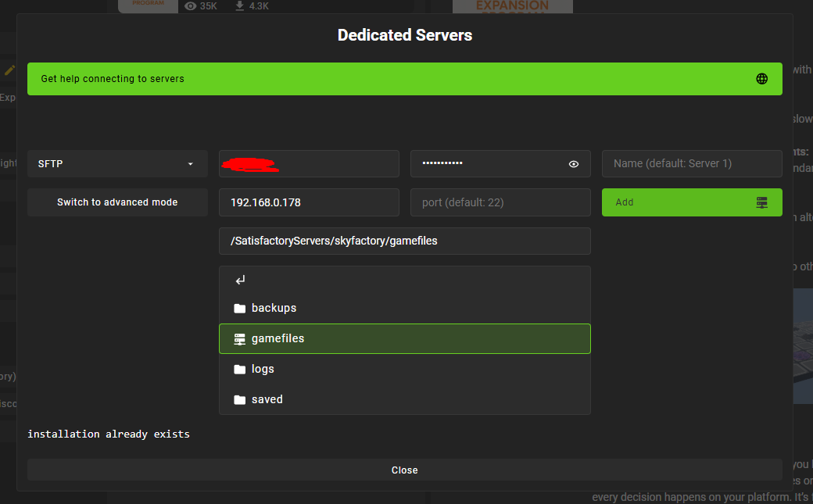Click the server Name input field

[692, 163]
